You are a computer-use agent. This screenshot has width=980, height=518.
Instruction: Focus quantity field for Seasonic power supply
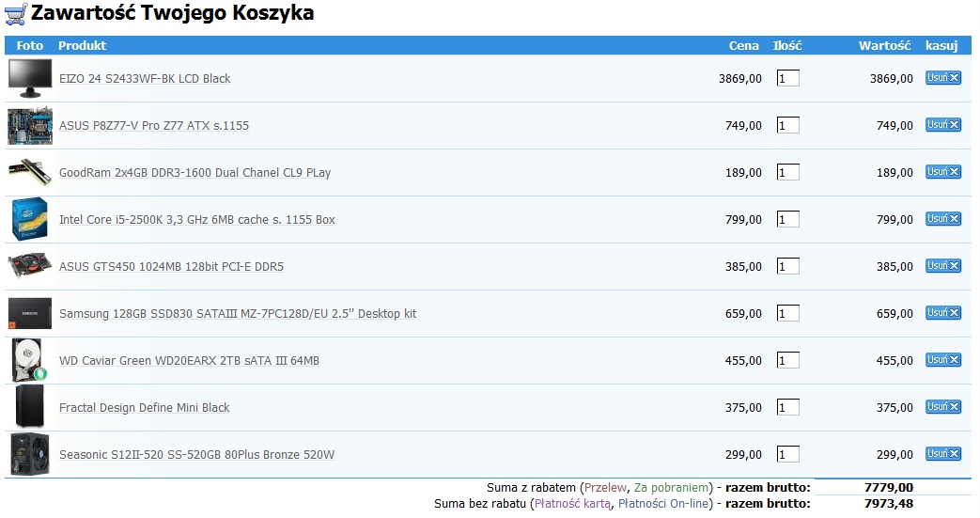point(787,454)
